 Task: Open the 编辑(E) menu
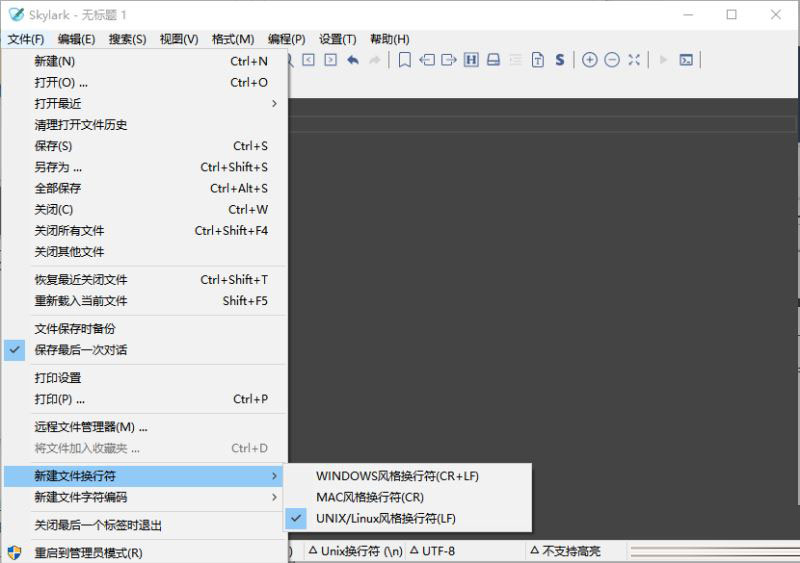[x=77, y=39]
